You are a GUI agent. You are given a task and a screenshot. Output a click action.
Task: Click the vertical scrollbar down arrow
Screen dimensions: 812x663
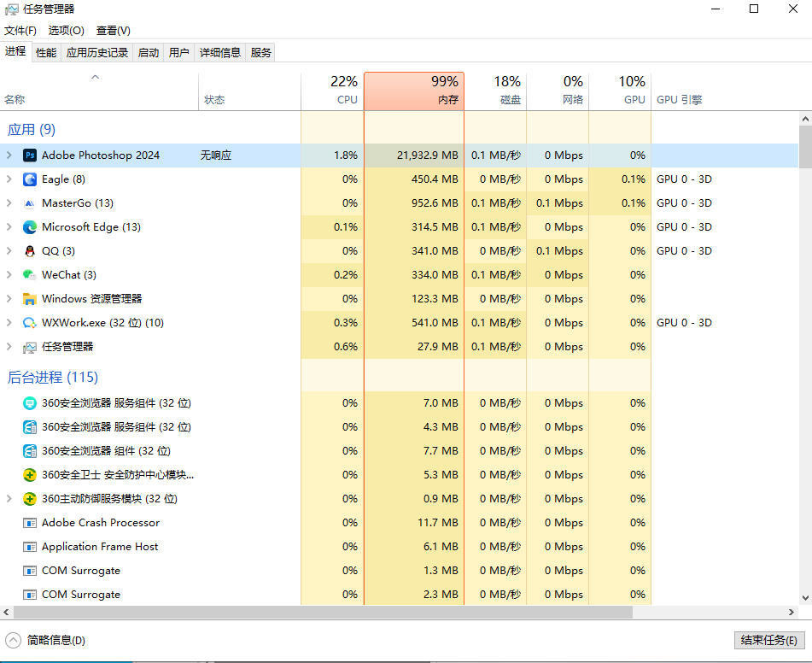[x=805, y=598]
